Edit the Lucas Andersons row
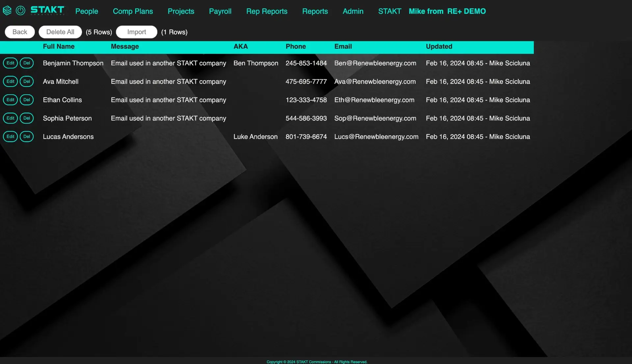Screen dimensions: 632x364 10,136
